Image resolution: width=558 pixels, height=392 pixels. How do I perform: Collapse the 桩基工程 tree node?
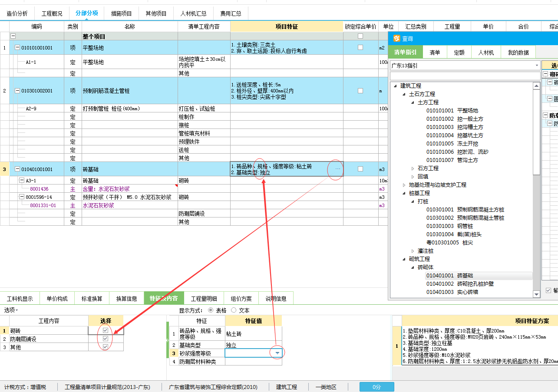pos(404,193)
